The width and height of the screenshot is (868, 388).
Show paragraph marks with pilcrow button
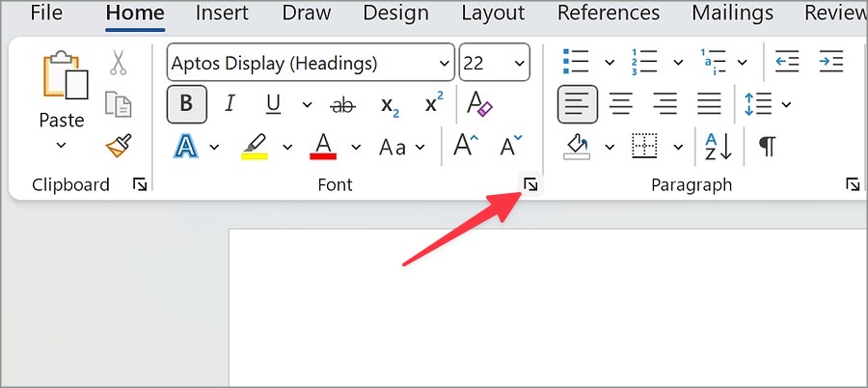(767, 147)
